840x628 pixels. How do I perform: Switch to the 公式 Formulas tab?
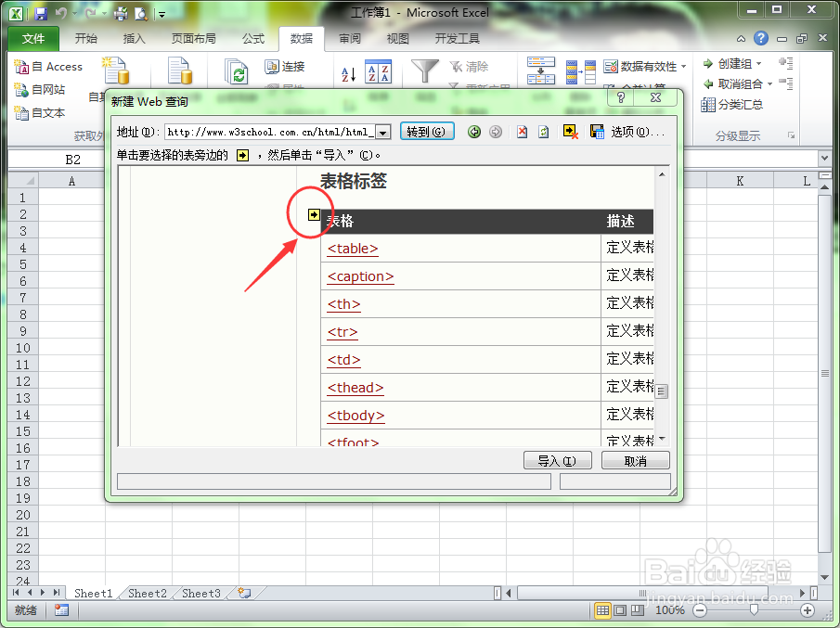coord(252,39)
